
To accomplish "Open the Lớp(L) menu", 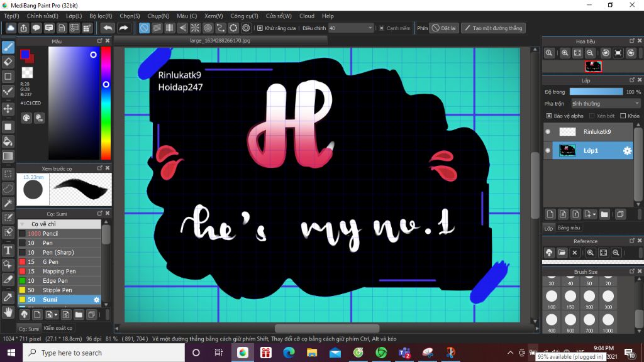I will point(74,16).
